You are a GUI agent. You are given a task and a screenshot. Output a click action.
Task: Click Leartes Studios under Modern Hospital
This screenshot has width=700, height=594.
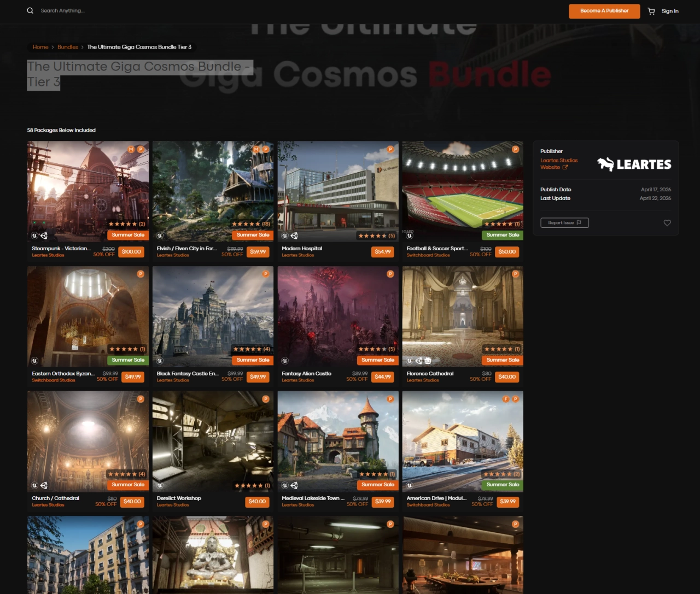pyautogui.click(x=298, y=255)
